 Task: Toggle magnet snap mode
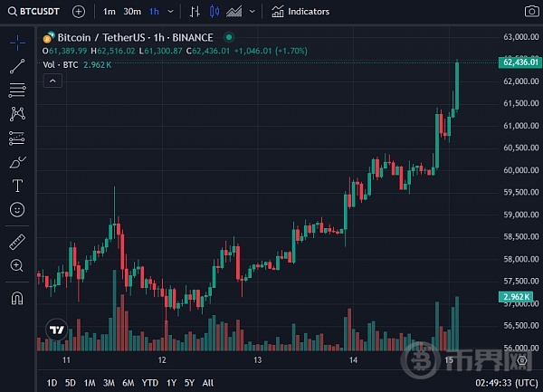click(17, 298)
